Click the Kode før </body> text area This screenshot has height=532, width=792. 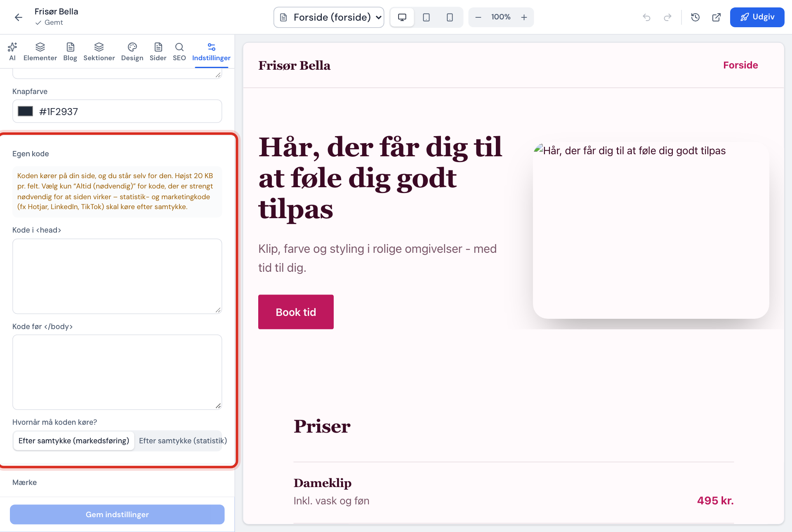click(x=117, y=372)
